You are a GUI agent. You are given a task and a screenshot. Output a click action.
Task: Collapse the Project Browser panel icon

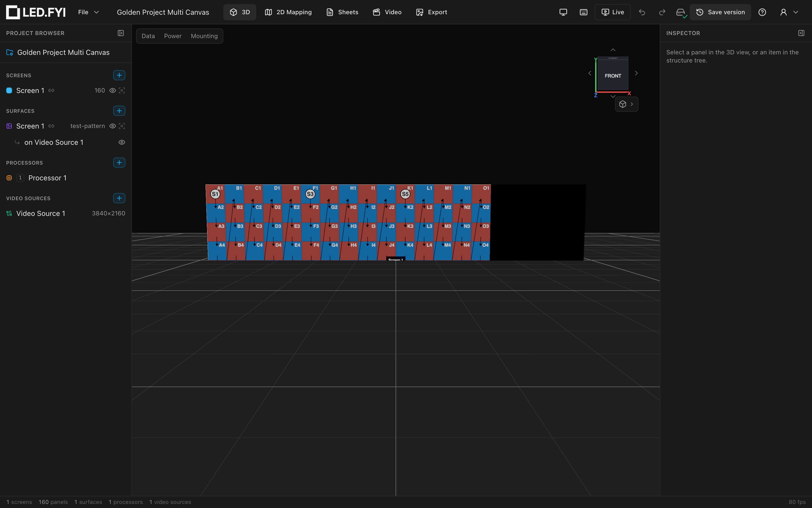click(121, 33)
